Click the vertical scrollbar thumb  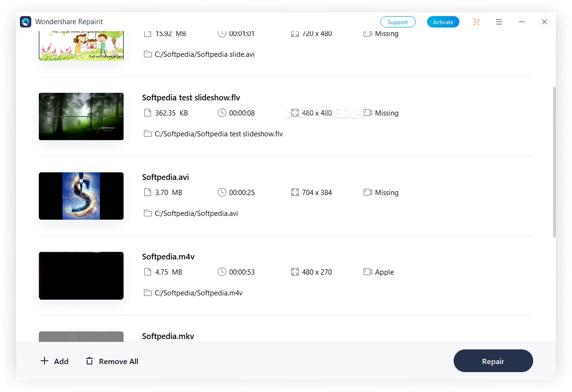[x=554, y=161]
